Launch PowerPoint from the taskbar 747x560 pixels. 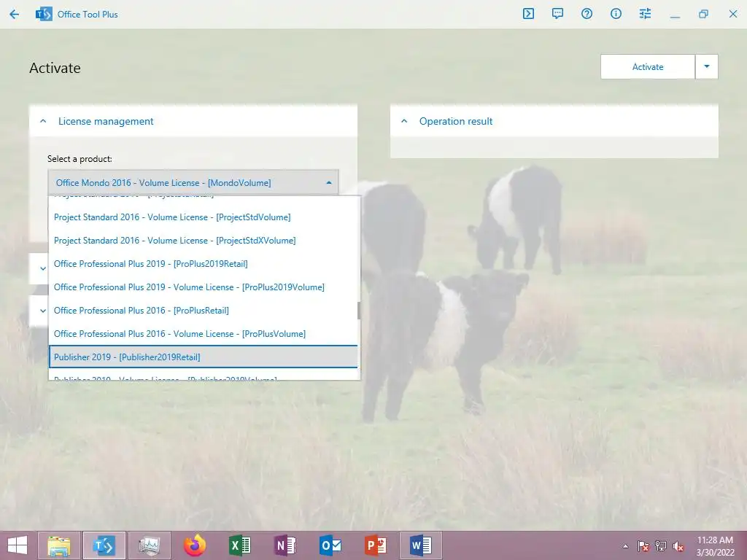click(x=376, y=545)
